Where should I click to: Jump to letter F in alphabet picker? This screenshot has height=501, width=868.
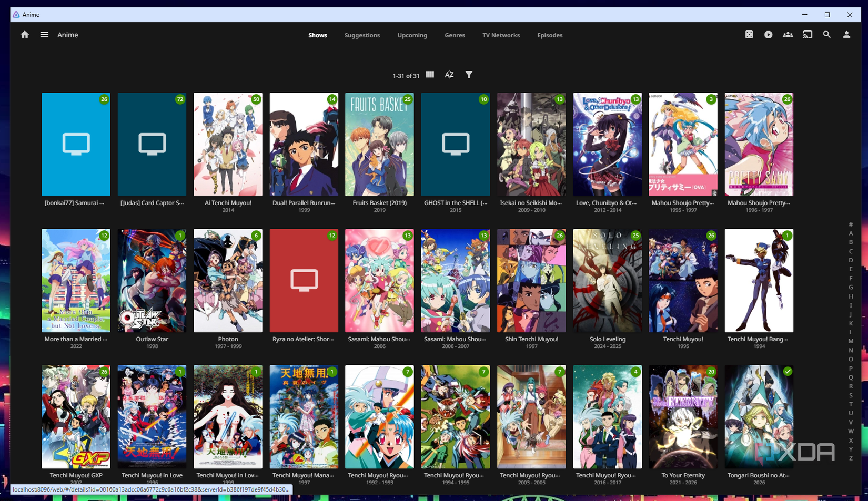pyautogui.click(x=851, y=278)
